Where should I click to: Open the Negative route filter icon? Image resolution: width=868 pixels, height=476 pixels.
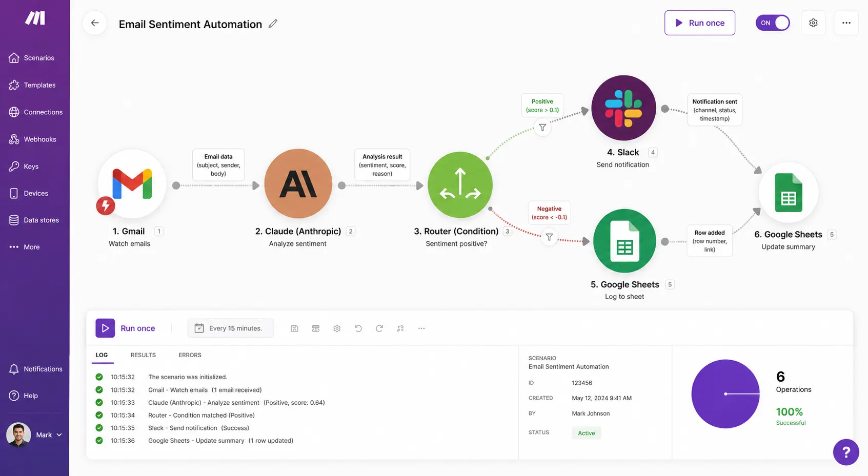coord(549,237)
